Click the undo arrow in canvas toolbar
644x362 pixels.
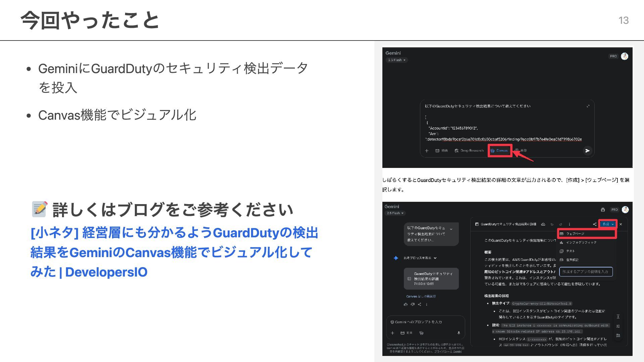pyautogui.click(x=552, y=224)
